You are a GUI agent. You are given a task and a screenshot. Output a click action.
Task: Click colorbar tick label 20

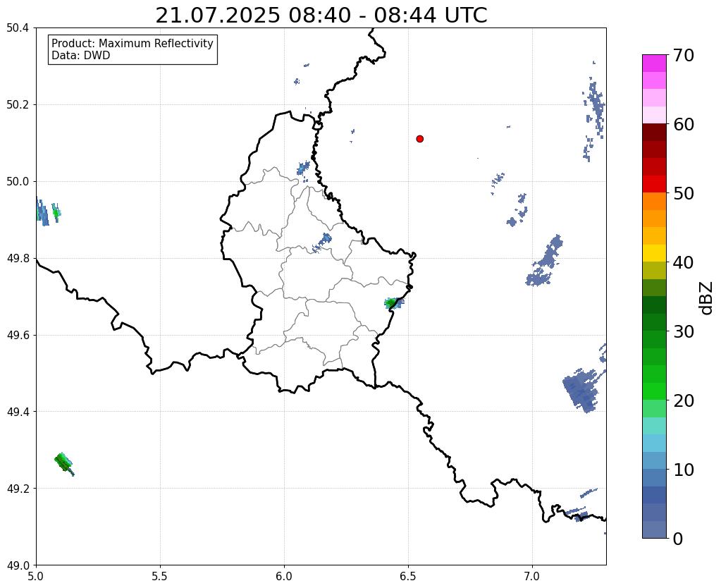point(684,400)
